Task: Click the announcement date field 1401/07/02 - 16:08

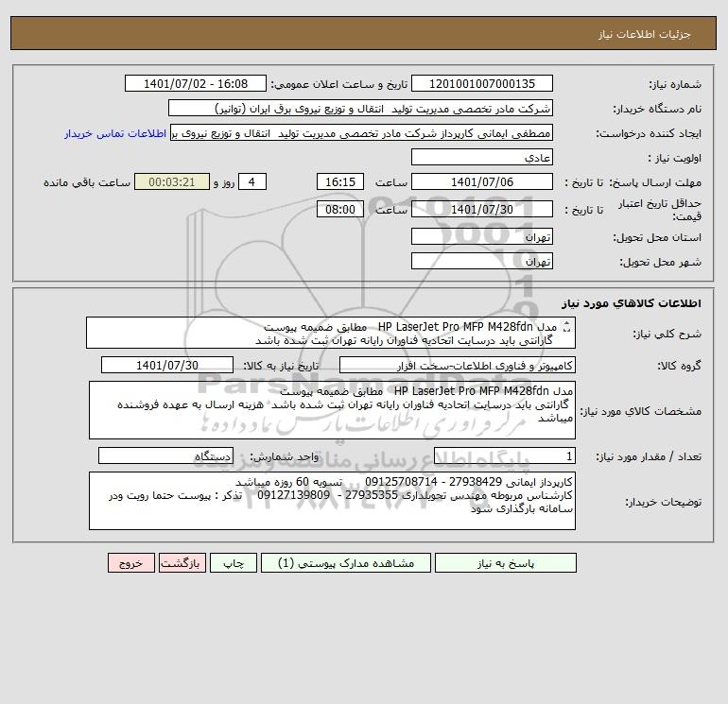Action: (x=196, y=83)
